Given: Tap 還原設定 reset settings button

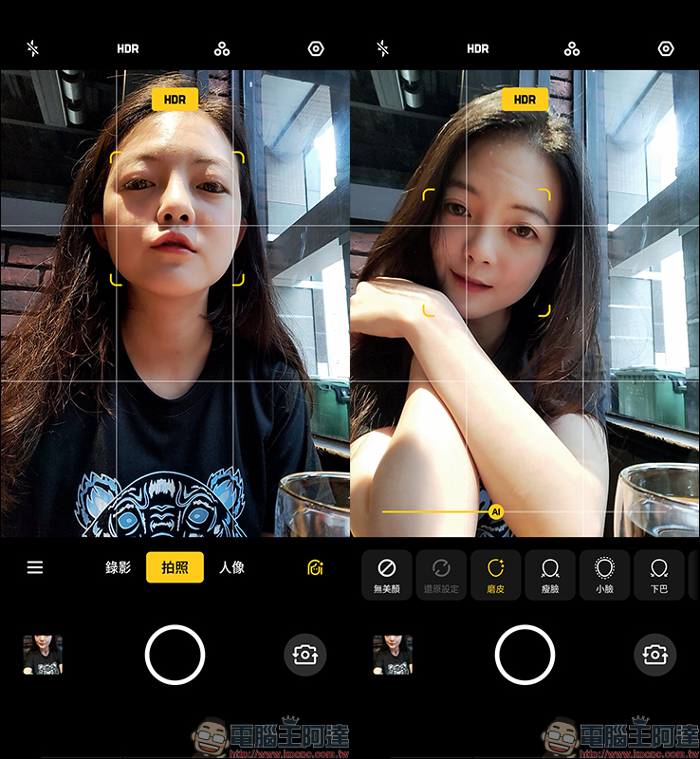Looking at the screenshot, I should tap(441, 575).
